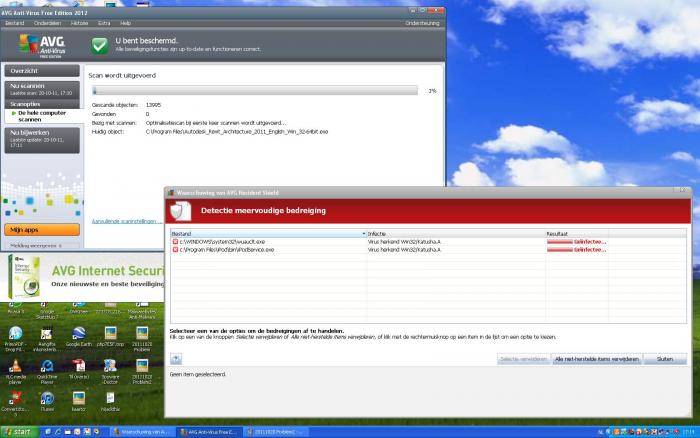The width and height of the screenshot is (700, 438).
Task: Select the wuauclt.exe infected file row
Action: (x=429, y=242)
